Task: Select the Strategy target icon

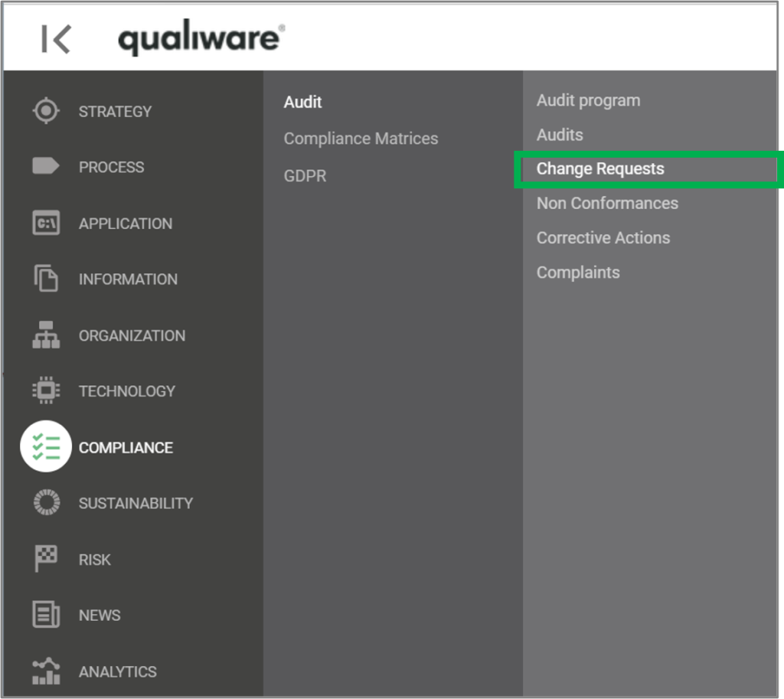Action: (46, 110)
